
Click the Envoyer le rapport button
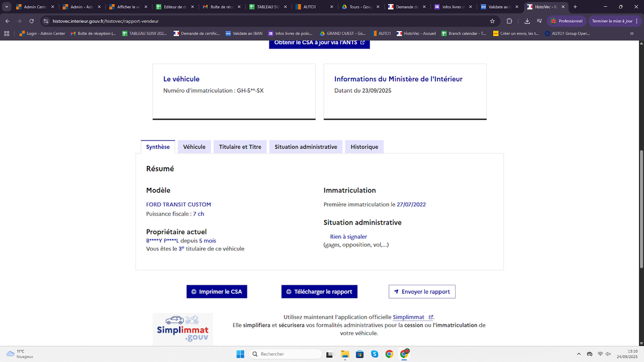coord(422,292)
